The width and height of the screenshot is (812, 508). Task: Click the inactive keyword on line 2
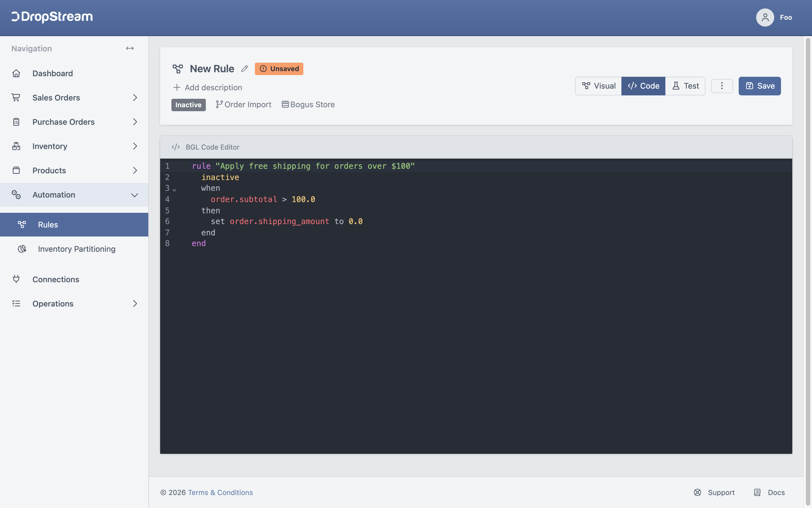(220, 177)
